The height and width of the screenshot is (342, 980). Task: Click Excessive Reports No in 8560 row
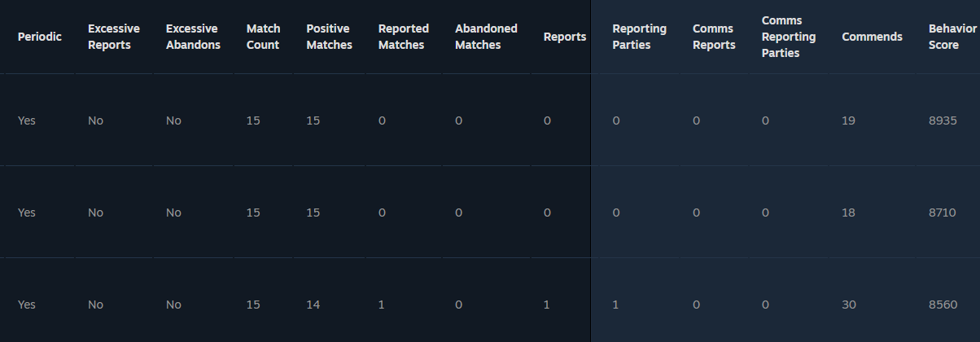pos(95,305)
